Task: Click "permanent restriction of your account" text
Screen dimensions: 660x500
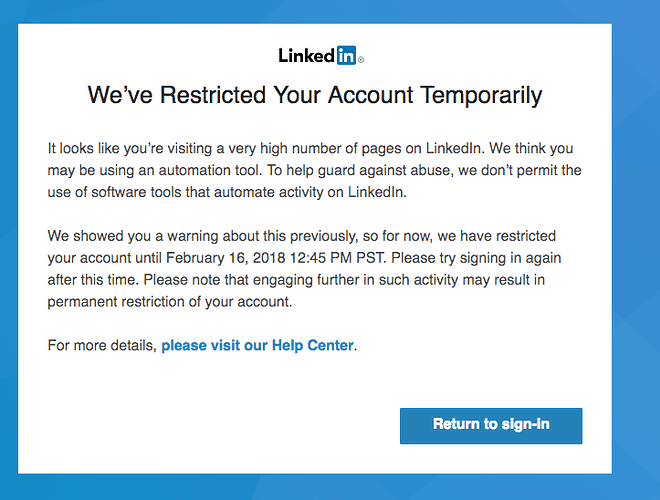Action: (169, 301)
